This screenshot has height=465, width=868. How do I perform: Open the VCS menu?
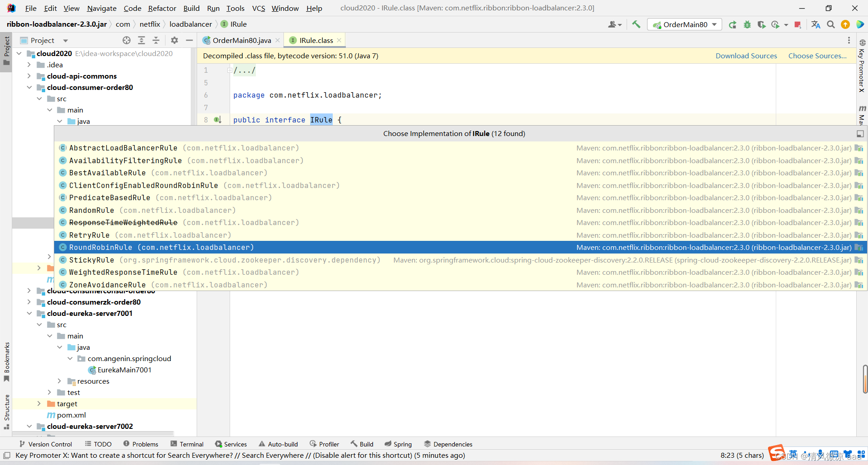tap(259, 8)
